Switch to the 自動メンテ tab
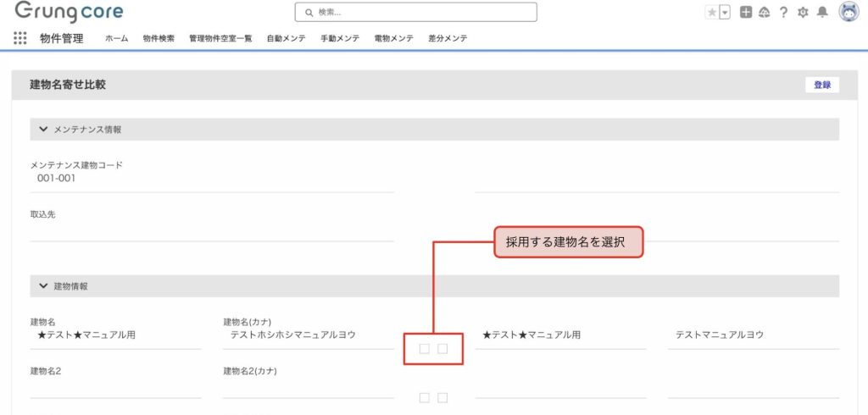The width and height of the screenshot is (868, 415). 286,39
